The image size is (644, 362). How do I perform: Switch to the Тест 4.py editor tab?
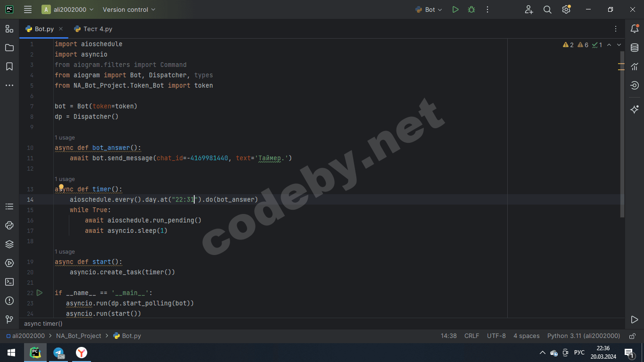click(93, 29)
